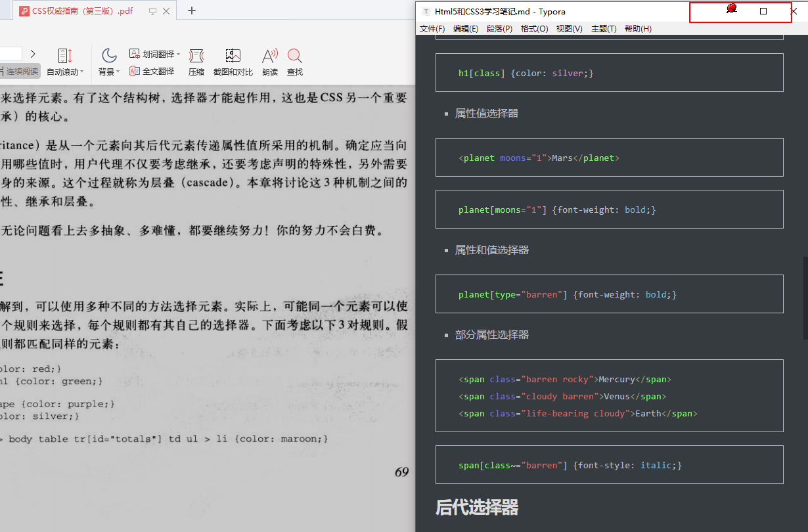Click the 属性和值选择器 bullet item
Viewport: 808px width, 532px height.
(x=492, y=250)
